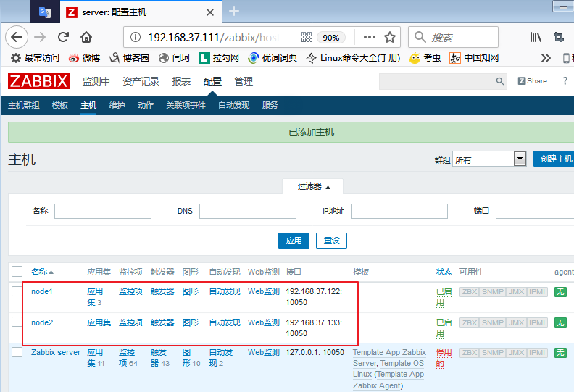This screenshot has height=392, width=574.
Task: Open node2 host link
Action: [42, 322]
